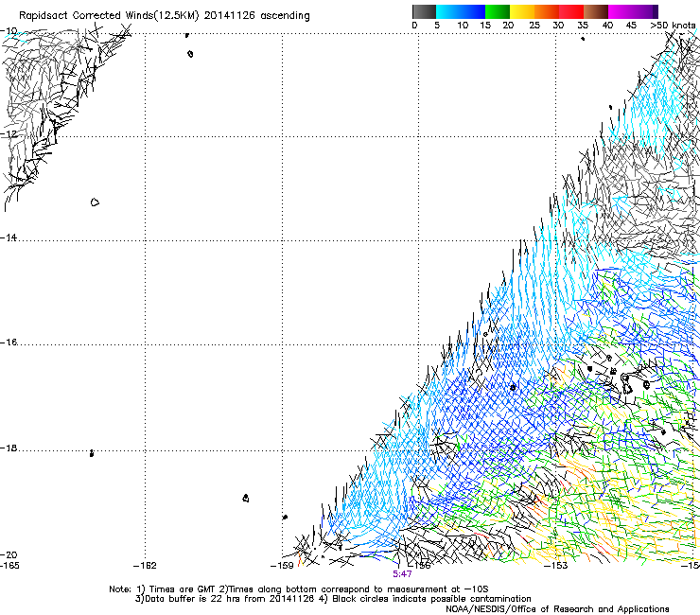
Task: Click the '-165' longitude axis label
Action: click(x=9, y=566)
